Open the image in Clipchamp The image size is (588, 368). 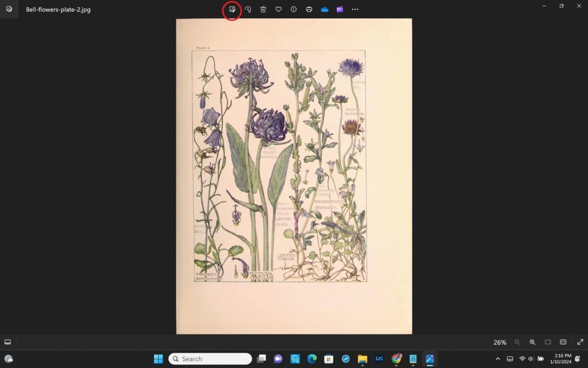click(x=339, y=9)
